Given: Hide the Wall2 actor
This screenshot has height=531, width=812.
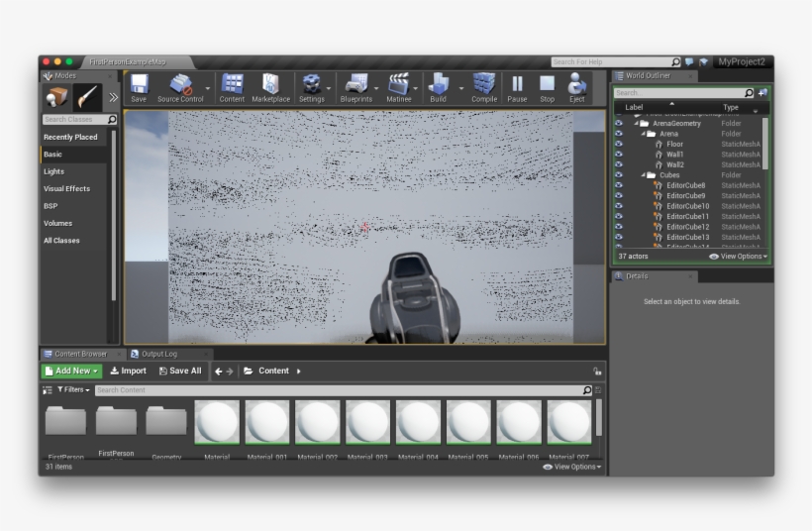Looking at the screenshot, I should (618, 164).
